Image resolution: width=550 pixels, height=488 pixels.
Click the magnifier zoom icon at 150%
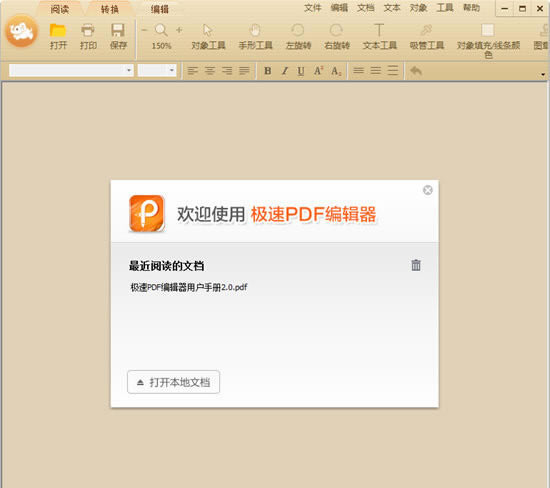point(161,31)
